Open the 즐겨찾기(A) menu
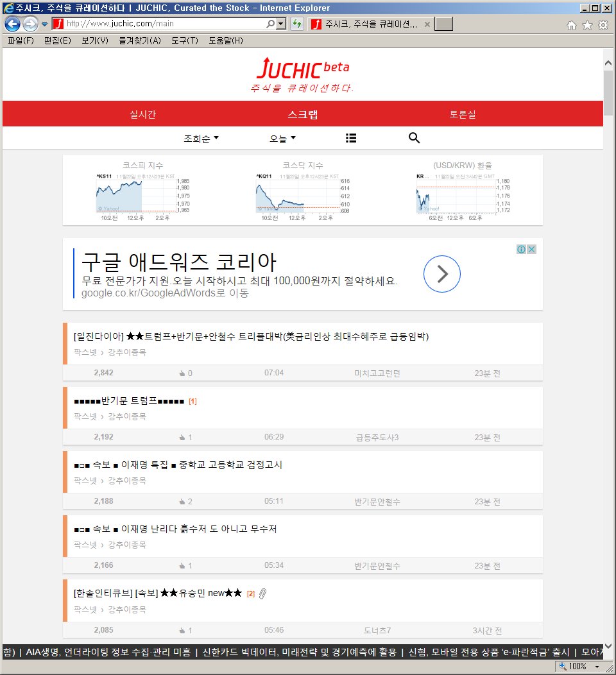This screenshot has height=675, width=616. (139, 40)
